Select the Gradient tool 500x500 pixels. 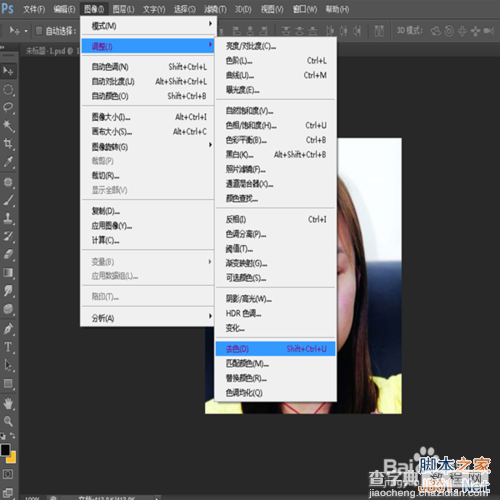8,273
